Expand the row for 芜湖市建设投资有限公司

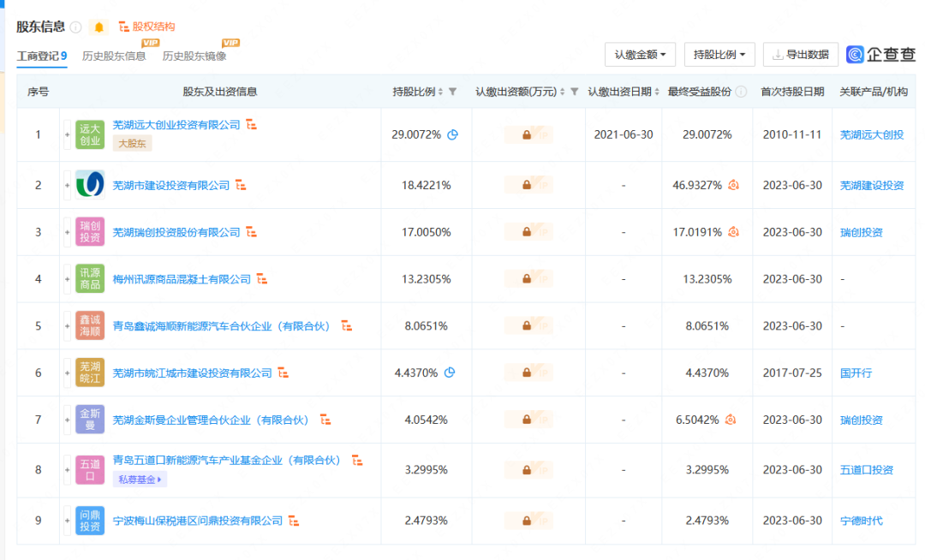(68, 185)
